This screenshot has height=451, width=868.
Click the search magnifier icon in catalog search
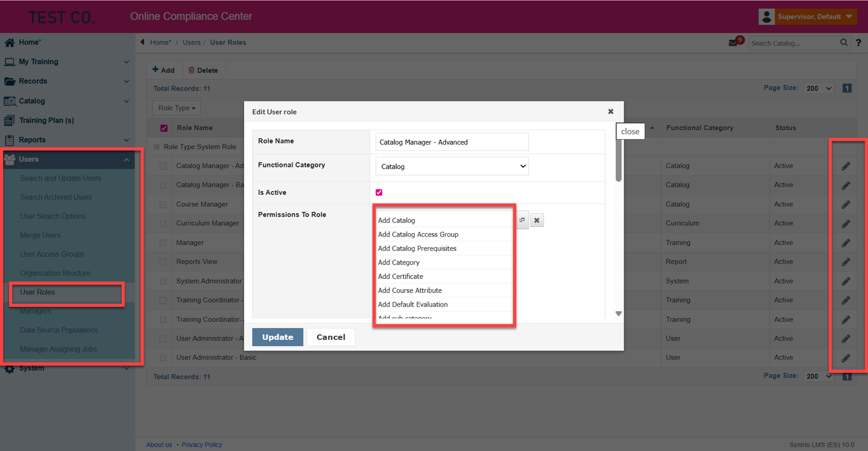843,43
